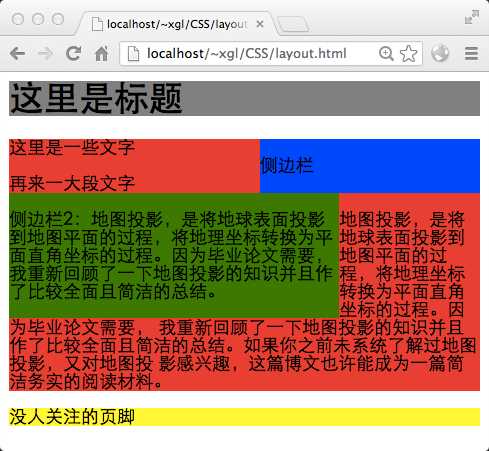This screenshot has width=489, height=451.
Task: Click the globe extension icon
Action: [x=440, y=53]
